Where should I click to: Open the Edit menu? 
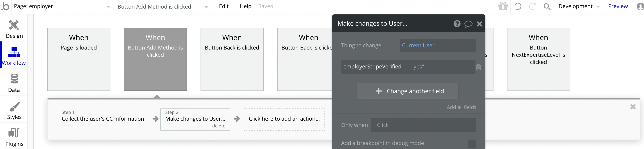(224, 6)
